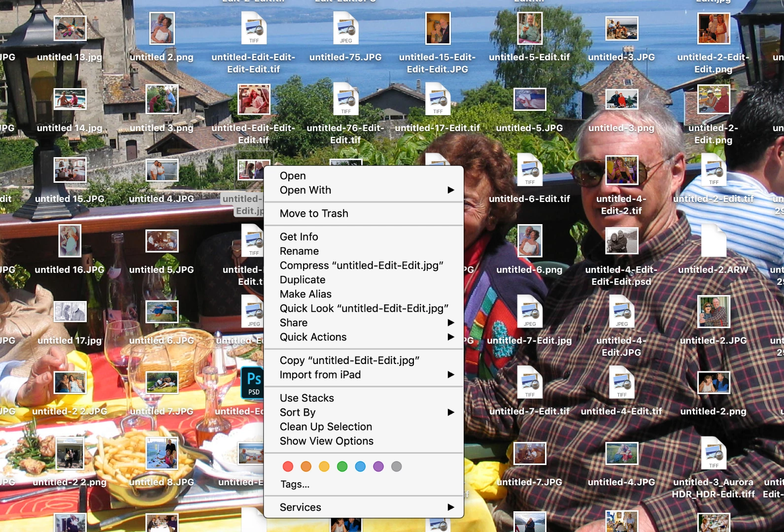Choose Show View Options menu item
The width and height of the screenshot is (784, 532).
364,441
